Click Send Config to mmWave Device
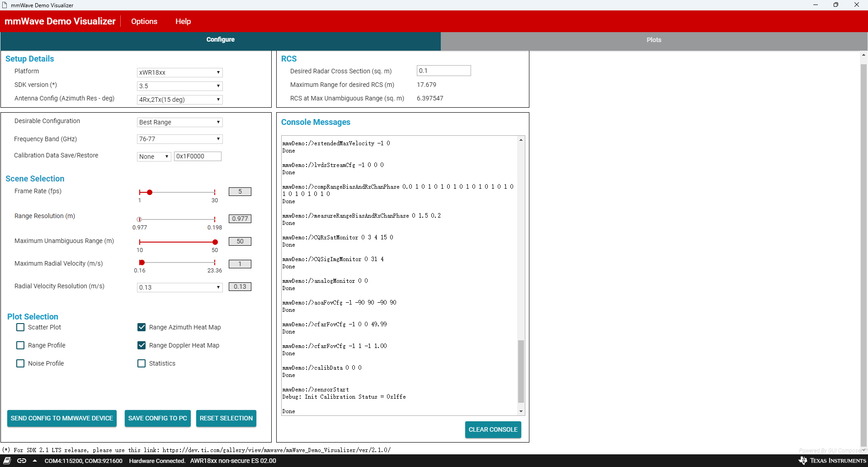The width and height of the screenshot is (868, 467). [x=62, y=419]
